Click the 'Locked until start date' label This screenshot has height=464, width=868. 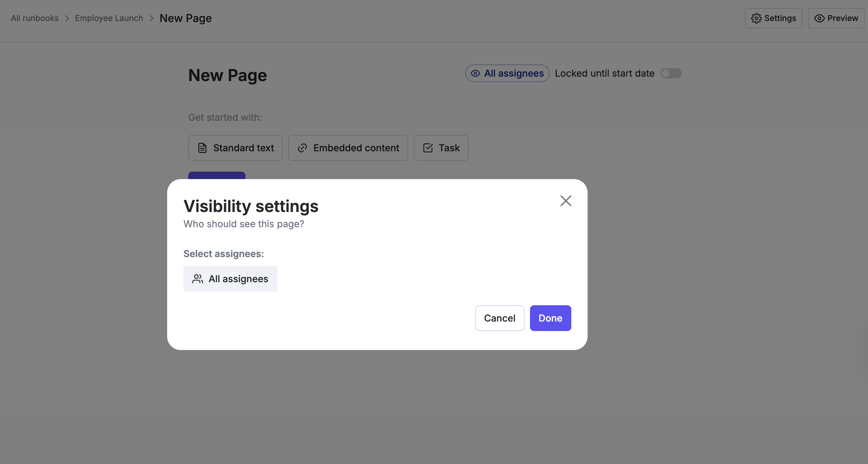point(605,73)
